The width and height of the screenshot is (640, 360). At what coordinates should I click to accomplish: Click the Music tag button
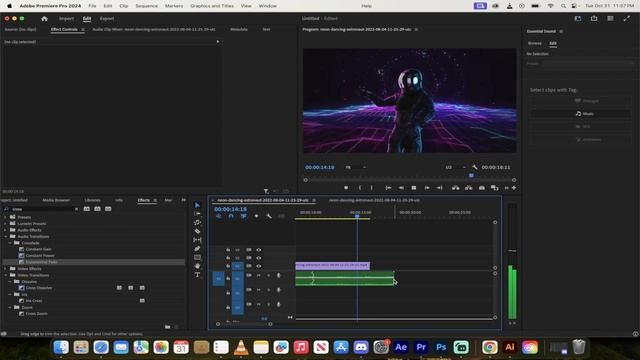click(x=580, y=113)
